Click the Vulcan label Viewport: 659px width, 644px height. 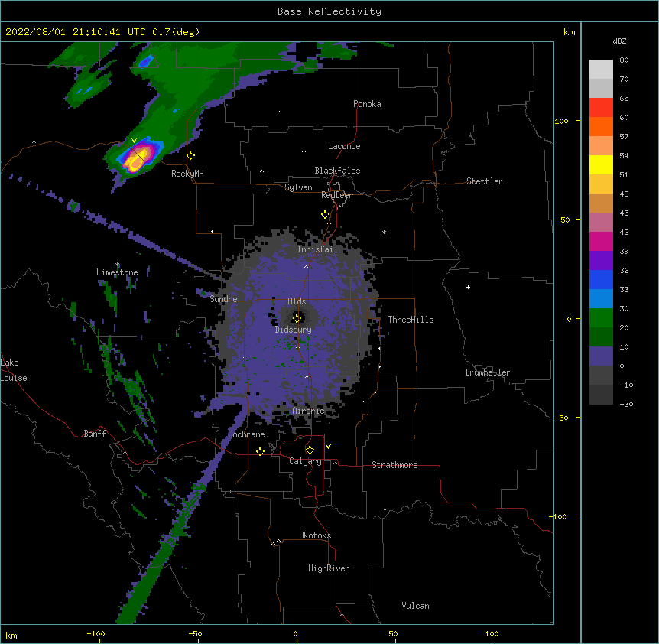coord(415,606)
